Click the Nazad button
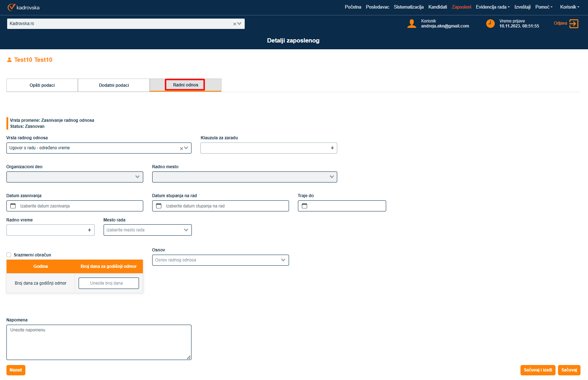Screen dimensions: 588x380 [16, 370]
